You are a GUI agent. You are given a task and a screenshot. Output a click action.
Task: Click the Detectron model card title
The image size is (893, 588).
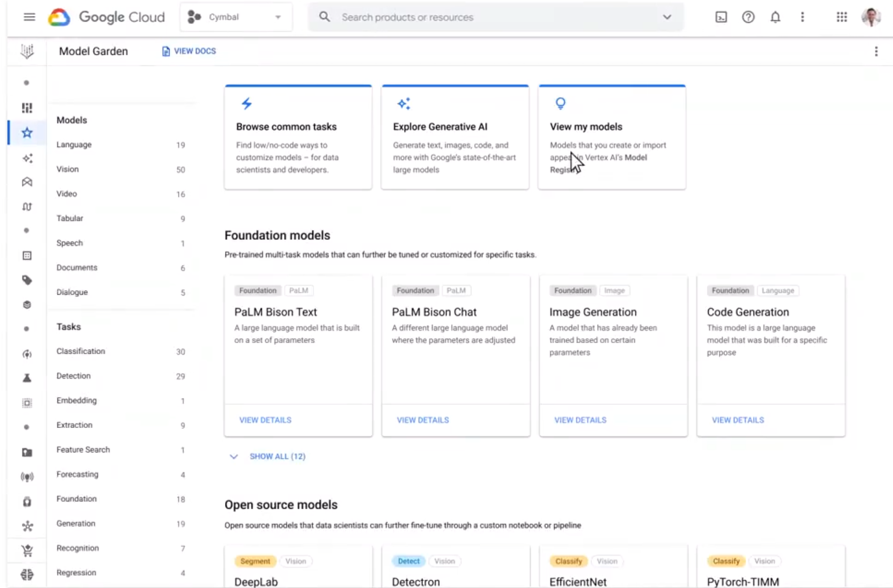point(416,582)
